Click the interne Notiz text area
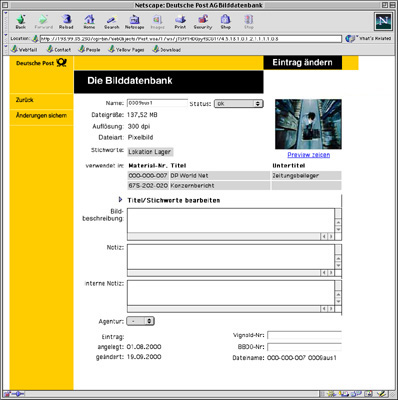Viewport: 398px width, 400px height. point(231,293)
